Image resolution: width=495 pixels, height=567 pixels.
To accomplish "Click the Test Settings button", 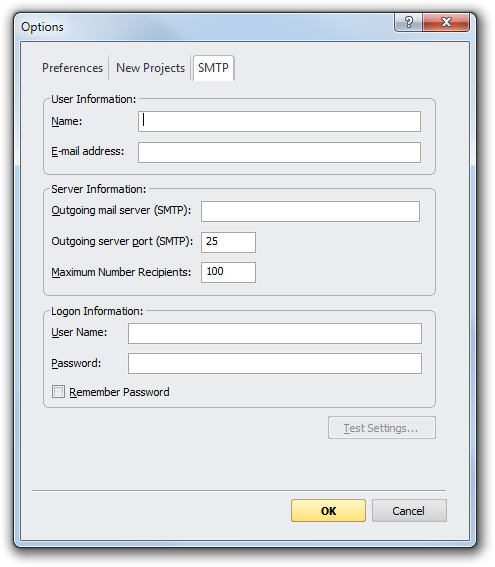I will click(x=382, y=428).
